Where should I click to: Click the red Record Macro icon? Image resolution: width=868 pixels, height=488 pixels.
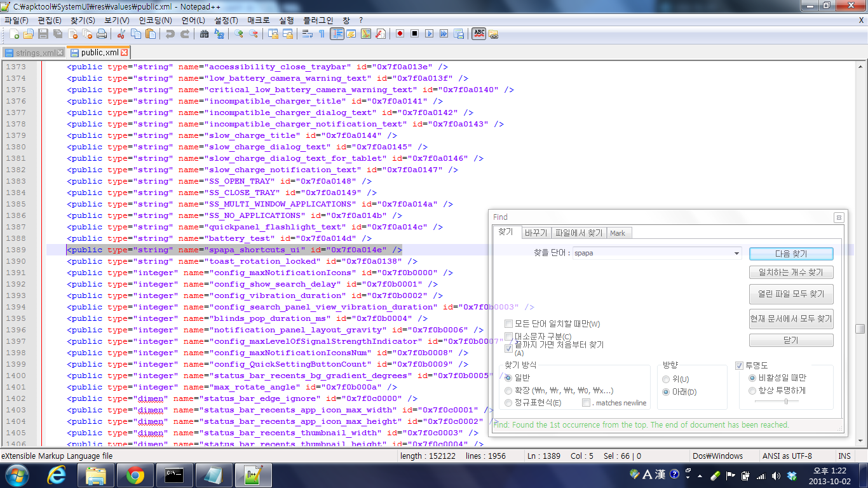pyautogui.click(x=400, y=34)
